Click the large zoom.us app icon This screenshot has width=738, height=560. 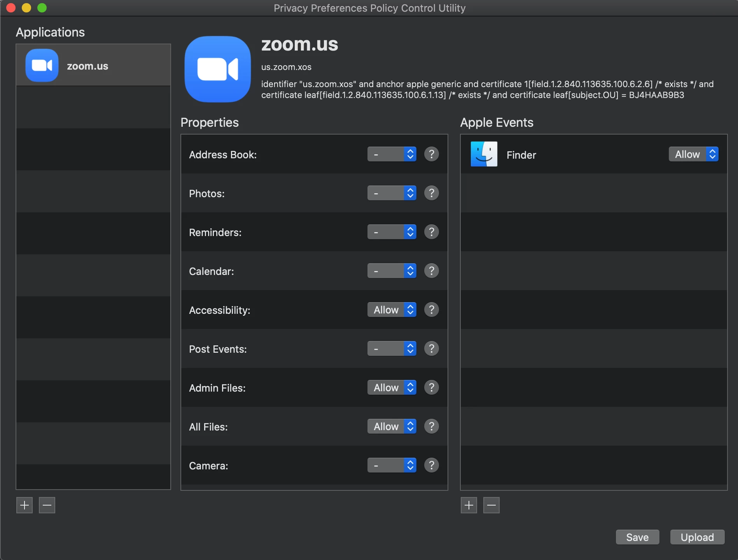218,69
